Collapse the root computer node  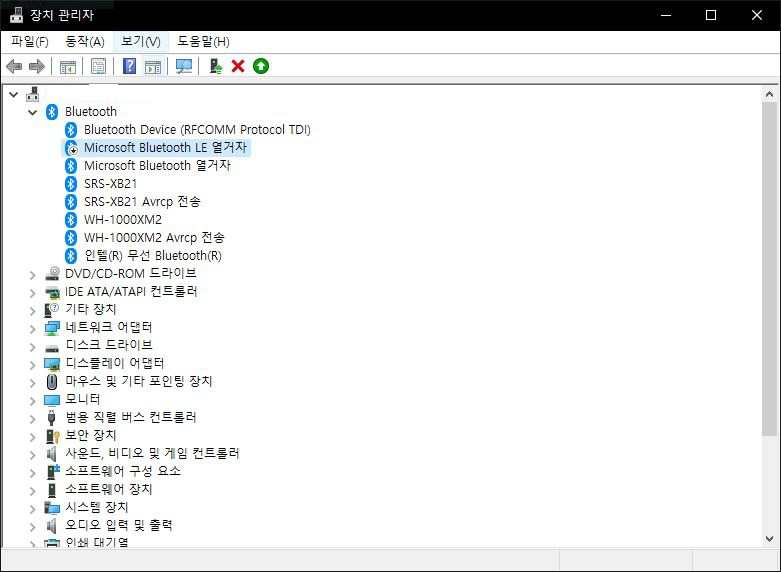(x=13, y=94)
